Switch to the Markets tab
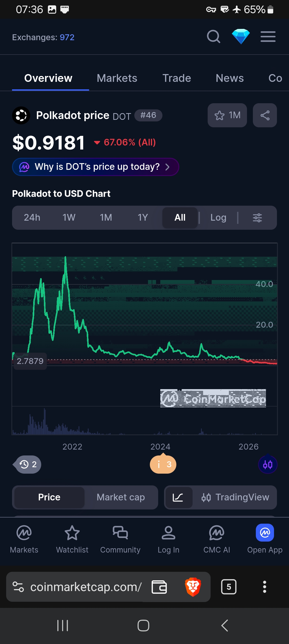Image resolution: width=289 pixels, height=644 pixels. 117,78
